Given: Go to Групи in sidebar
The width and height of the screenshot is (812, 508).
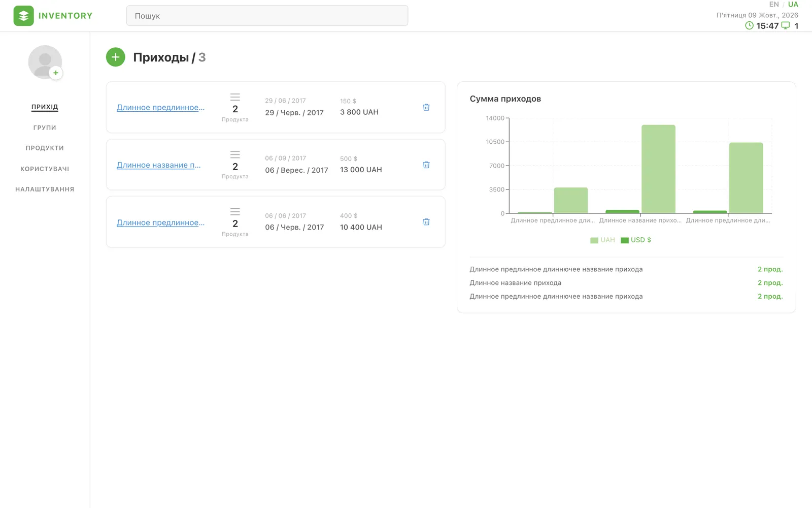Looking at the screenshot, I should click(x=45, y=128).
